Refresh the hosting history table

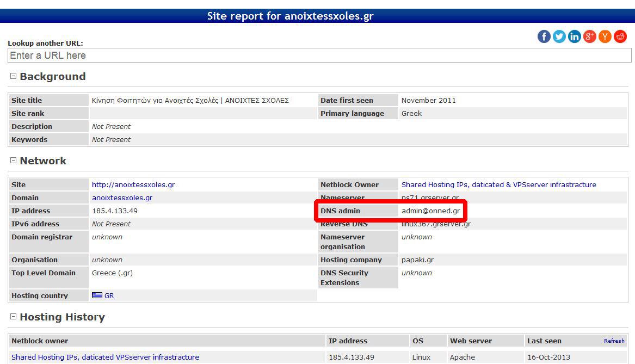[614, 341]
